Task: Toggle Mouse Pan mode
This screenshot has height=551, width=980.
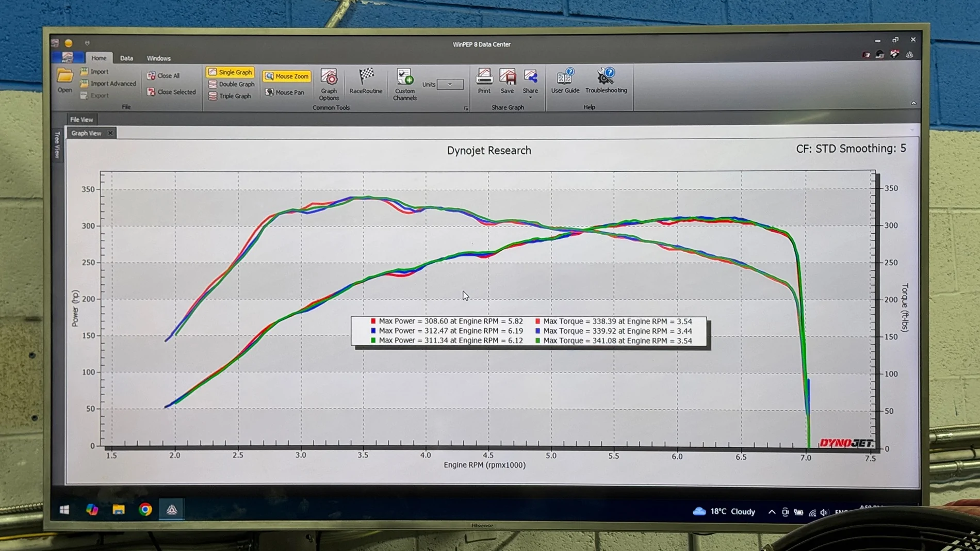Action: pos(285,92)
